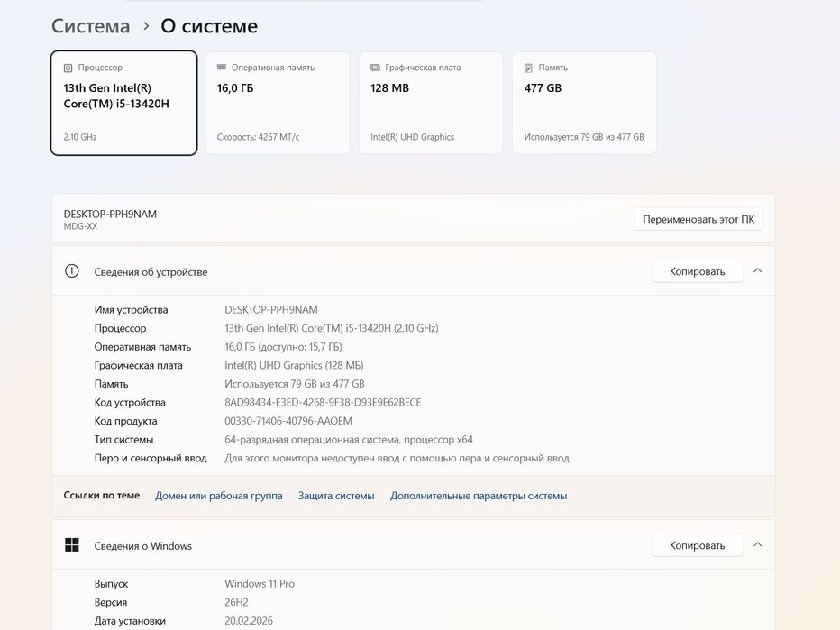The height and width of the screenshot is (630, 840).
Task: Click the Ссылки по теме label
Action: point(102,495)
